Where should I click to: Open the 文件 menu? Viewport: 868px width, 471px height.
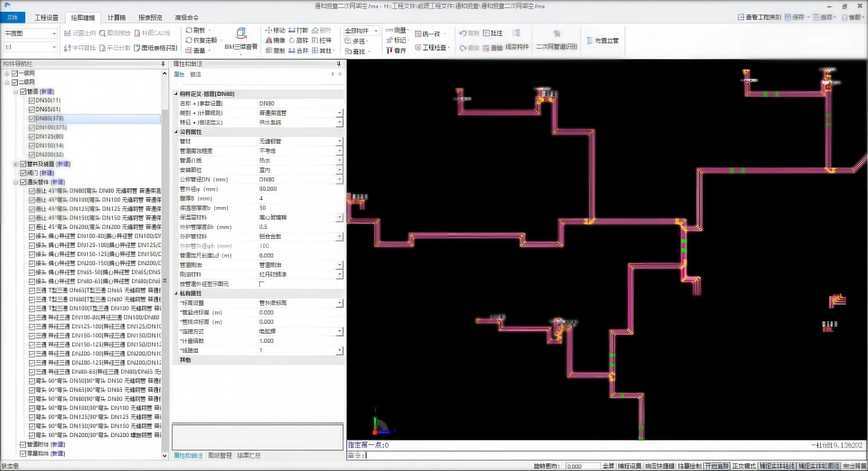tap(13, 18)
